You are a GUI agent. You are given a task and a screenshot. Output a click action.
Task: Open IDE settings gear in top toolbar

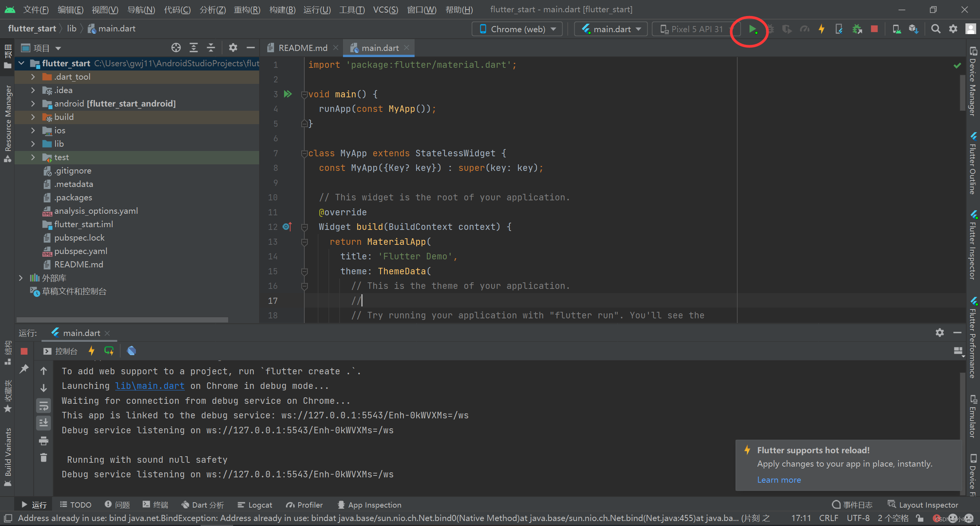953,29
